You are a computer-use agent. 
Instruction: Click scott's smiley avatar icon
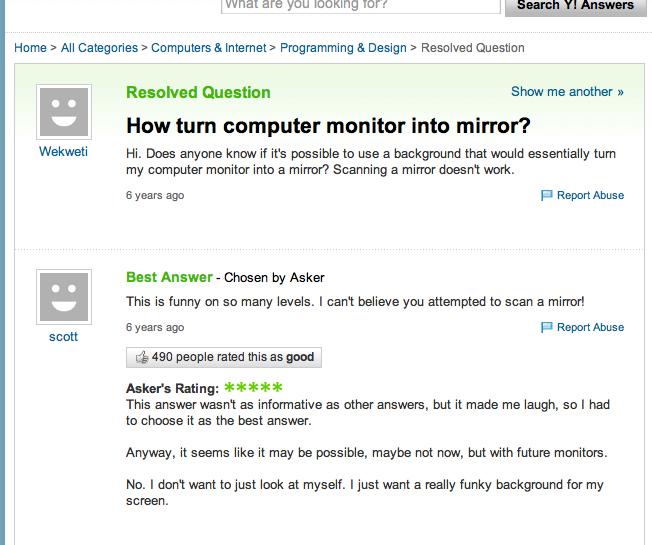click(64, 297)
